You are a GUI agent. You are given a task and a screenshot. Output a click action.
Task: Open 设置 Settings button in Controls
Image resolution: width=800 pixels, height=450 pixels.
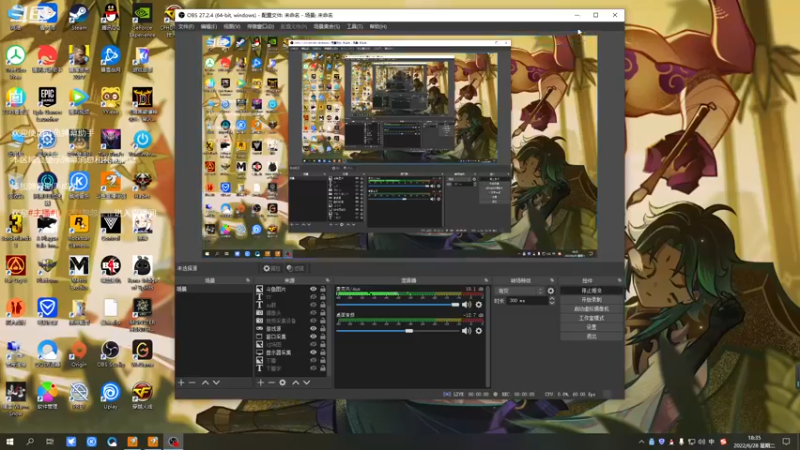click(591, 327)
